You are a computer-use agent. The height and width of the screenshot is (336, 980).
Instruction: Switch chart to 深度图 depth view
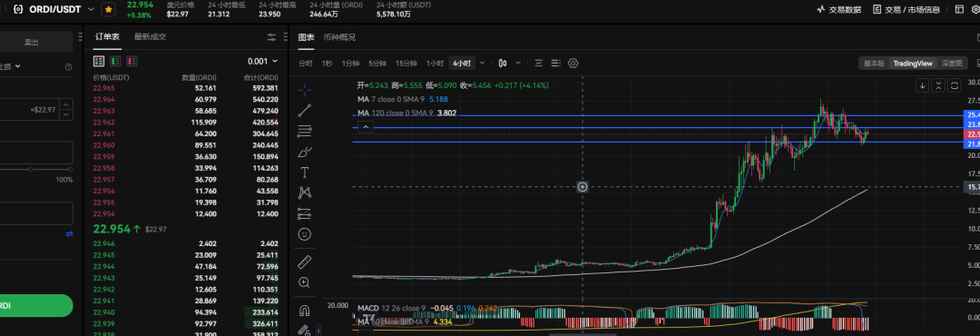951,64
